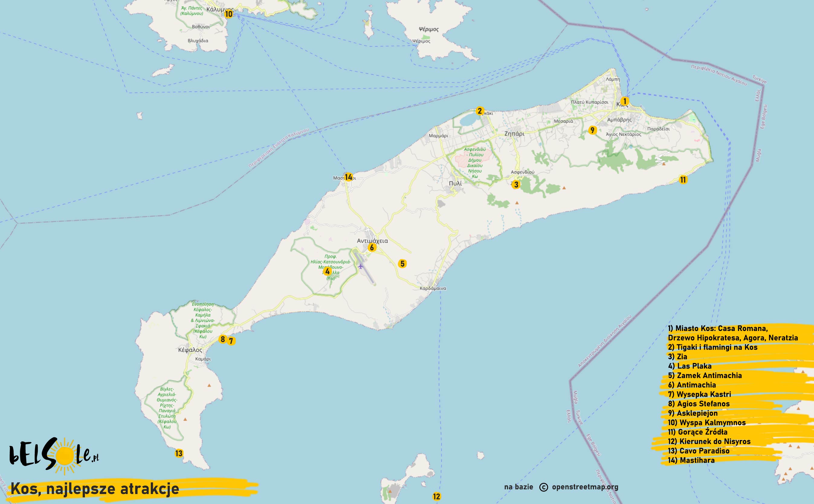Select marker 5 for Antimachia castle
The height and width of the screenshot is (504, 814).
click(x=402, y=264)
